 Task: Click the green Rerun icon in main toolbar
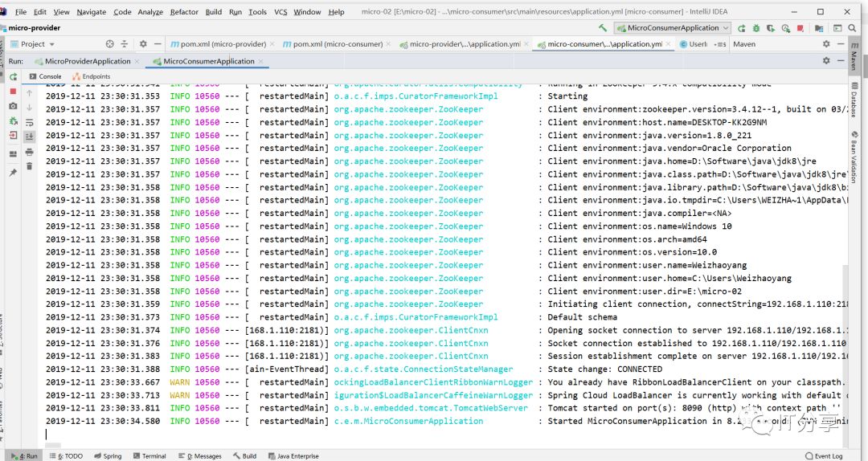point(741,27)
